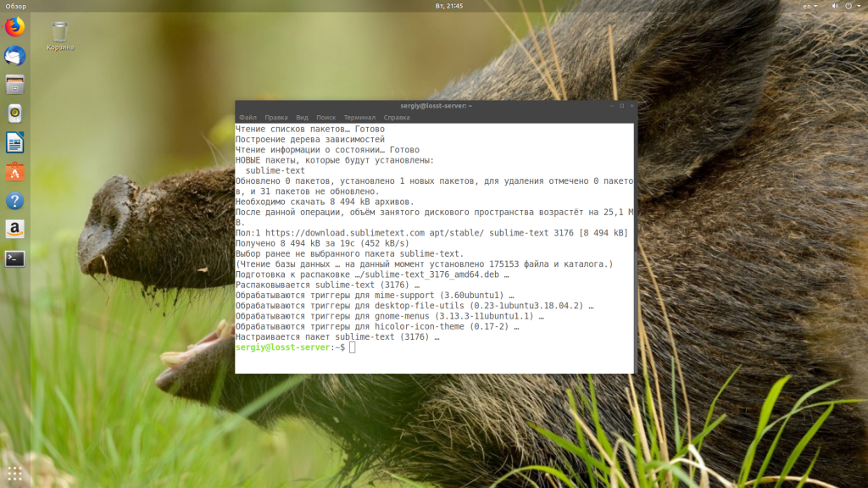Screen dimensions: 868x488
Task: Open the Файл menu in terminal
Action: click(x=248, y=118)
